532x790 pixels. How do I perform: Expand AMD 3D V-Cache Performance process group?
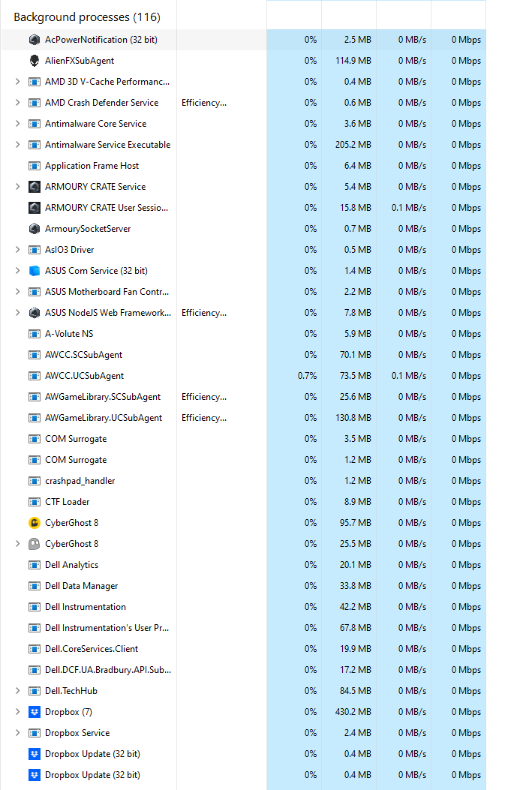pos(17,82)
